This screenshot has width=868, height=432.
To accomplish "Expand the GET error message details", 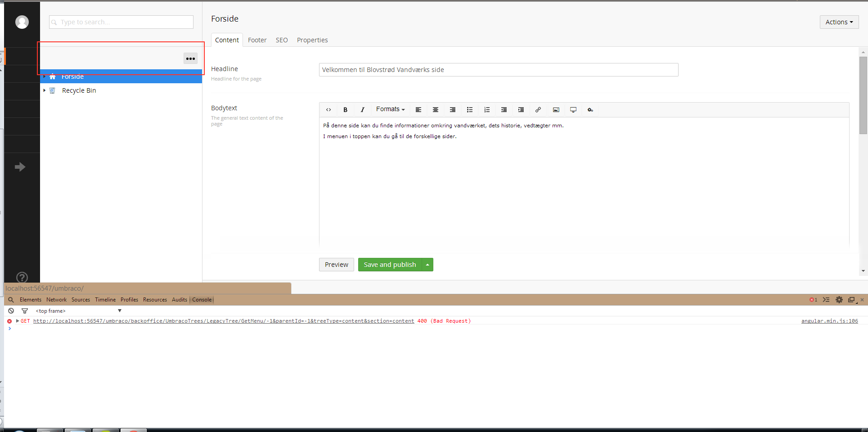I will click(18, 321).
